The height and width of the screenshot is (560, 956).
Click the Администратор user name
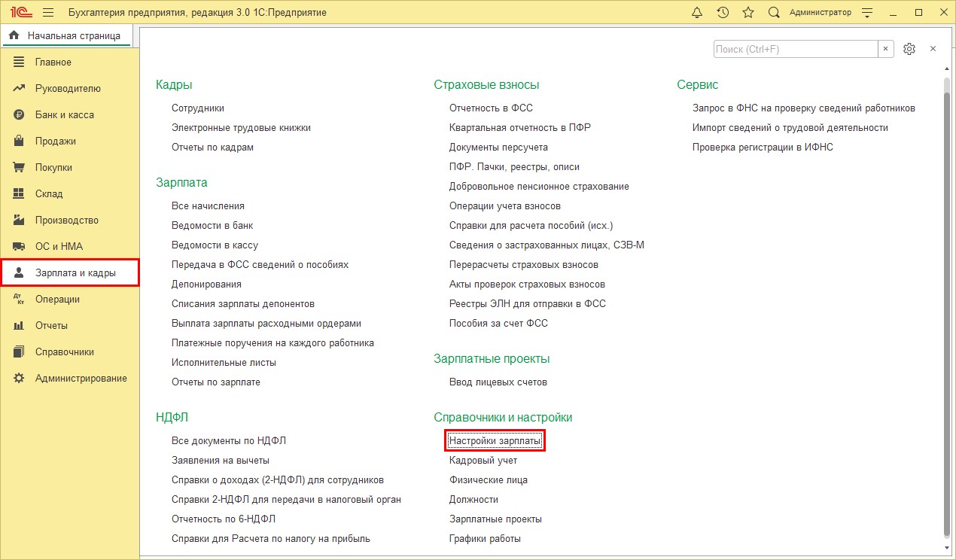821,13
